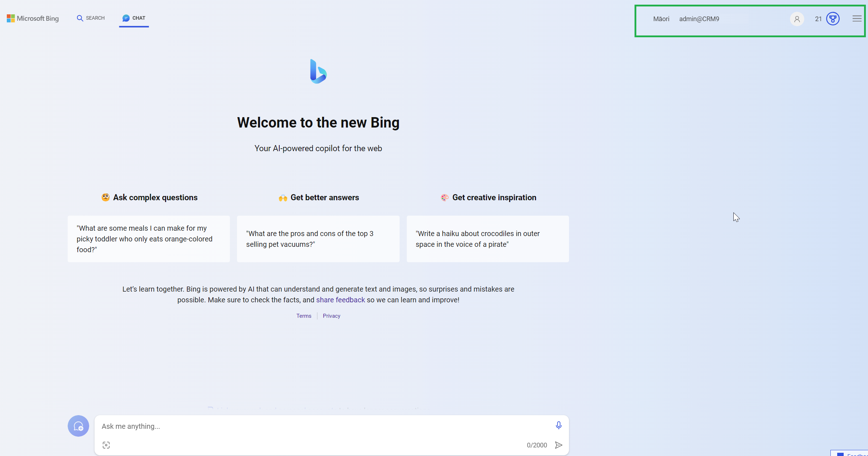Click the Ask me anything input box
The height and width of the screenshot is (456, 868).
pos(251,426)
